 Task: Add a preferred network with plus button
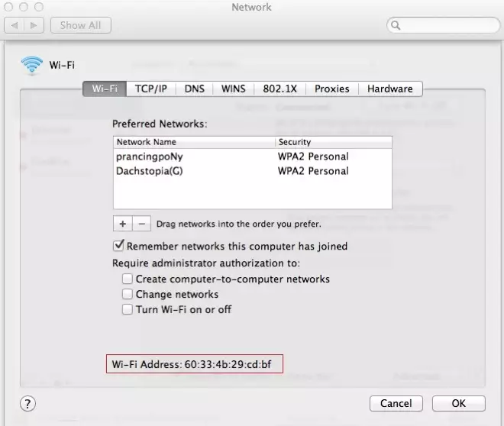tap(122, 224)
